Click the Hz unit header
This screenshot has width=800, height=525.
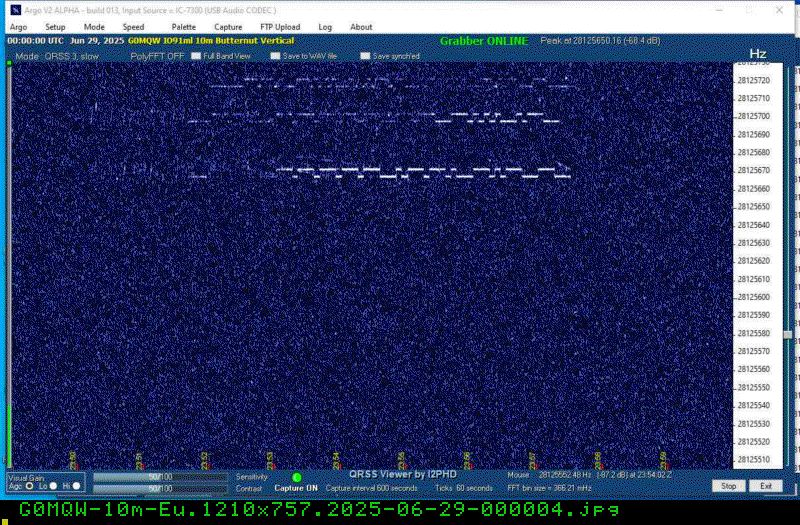coord(758,54)
